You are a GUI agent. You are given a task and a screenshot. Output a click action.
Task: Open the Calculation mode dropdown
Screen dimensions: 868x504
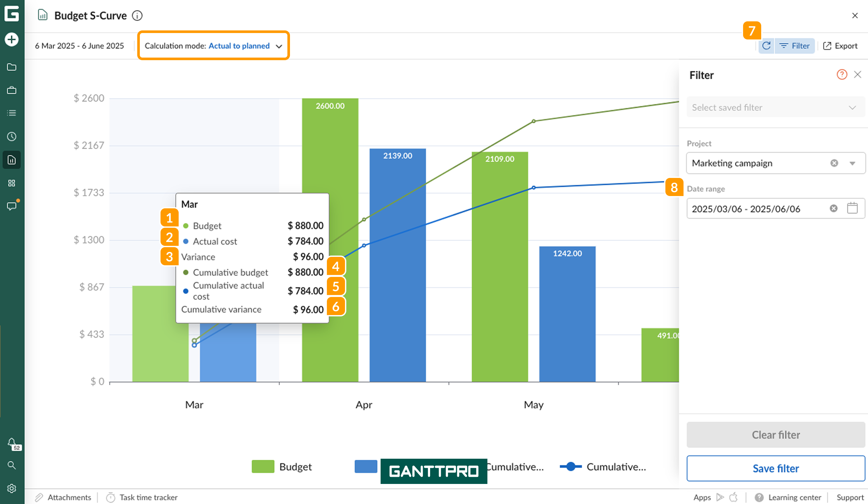point(213,46)
